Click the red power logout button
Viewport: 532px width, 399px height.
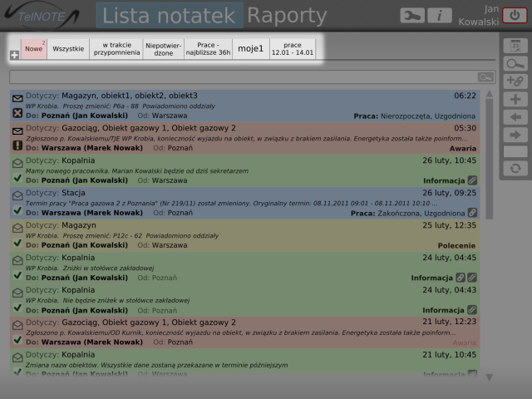coord(515,16)
